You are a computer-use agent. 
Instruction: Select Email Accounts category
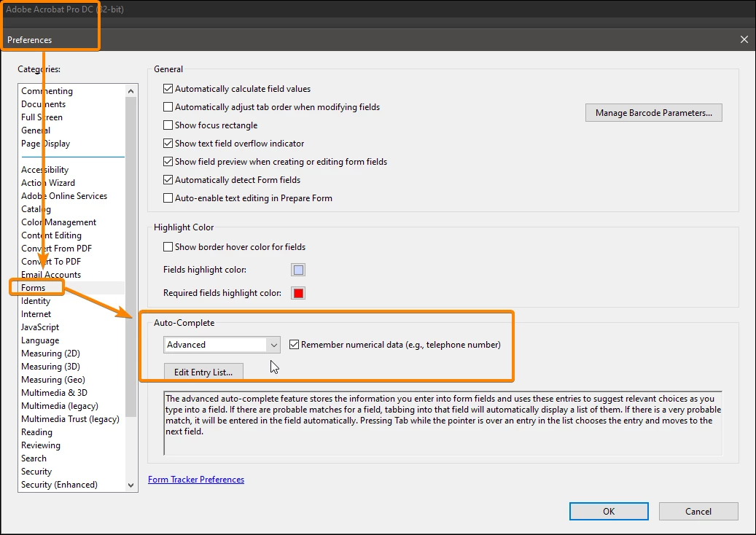51,275
